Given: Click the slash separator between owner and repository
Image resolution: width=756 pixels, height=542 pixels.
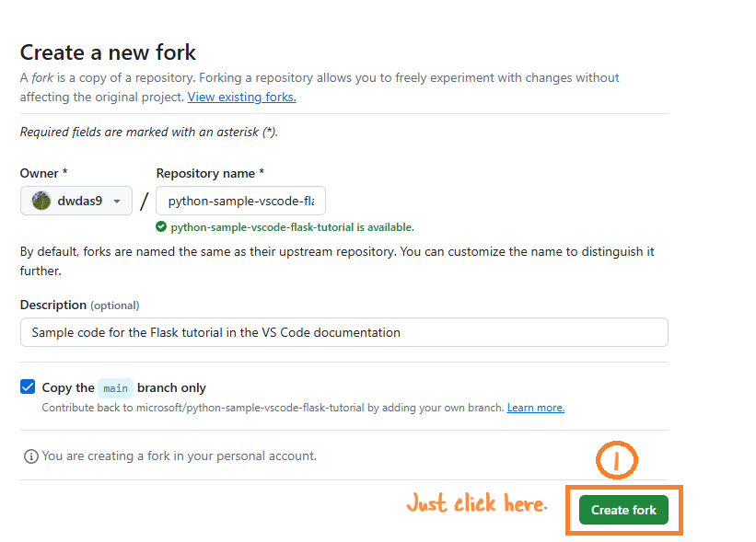Looking at the screenshot, I should click(145, 201).
